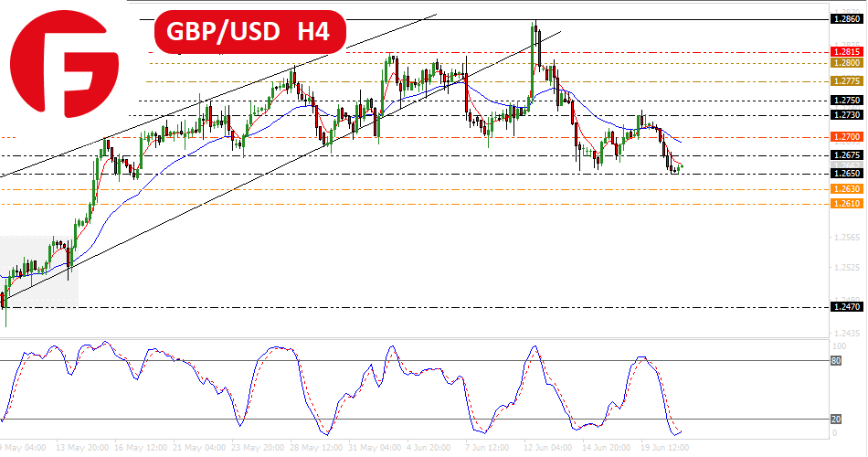Click the 1.2675 price level label
This screenshot has height=457, width=868.
point(846,156)
